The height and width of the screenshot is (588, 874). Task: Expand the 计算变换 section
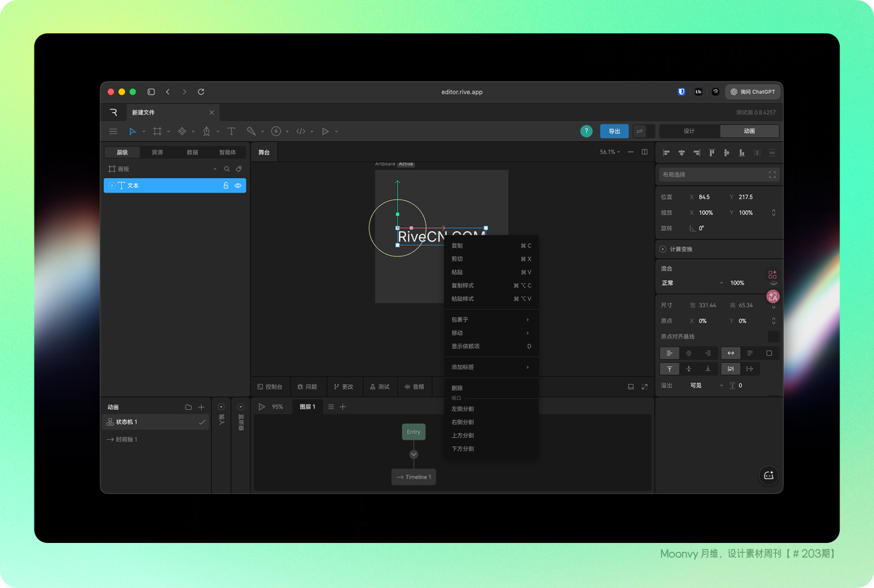(x=663, y=249)
